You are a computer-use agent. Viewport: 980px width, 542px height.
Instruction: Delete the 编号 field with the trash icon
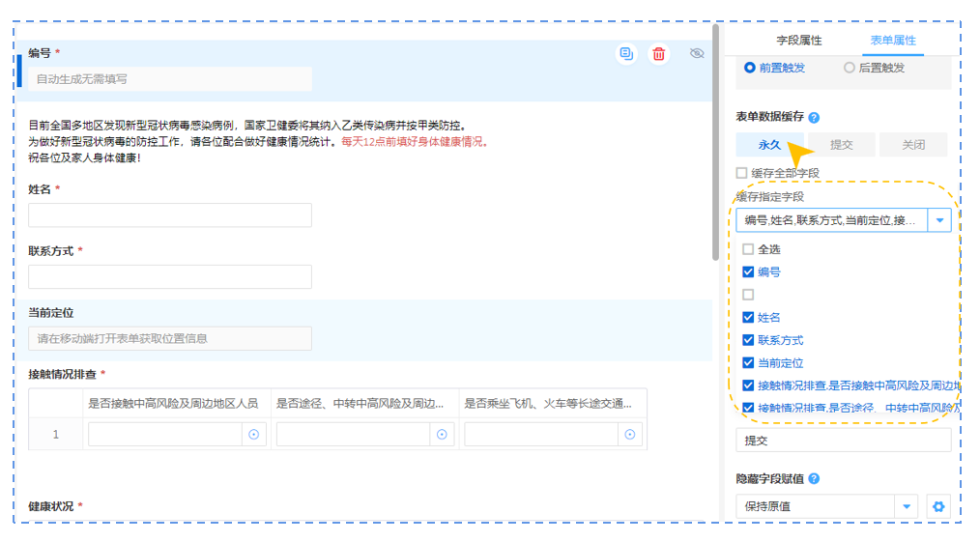pos(658,54)
